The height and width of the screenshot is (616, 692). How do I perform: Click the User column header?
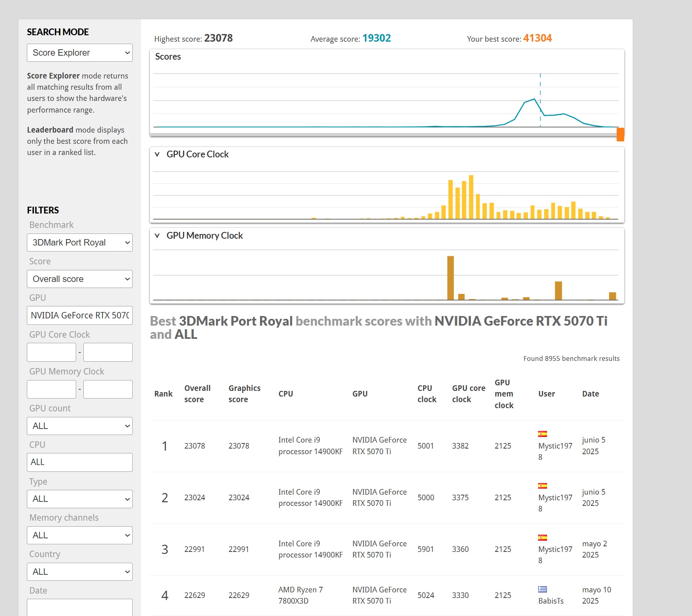547,394
